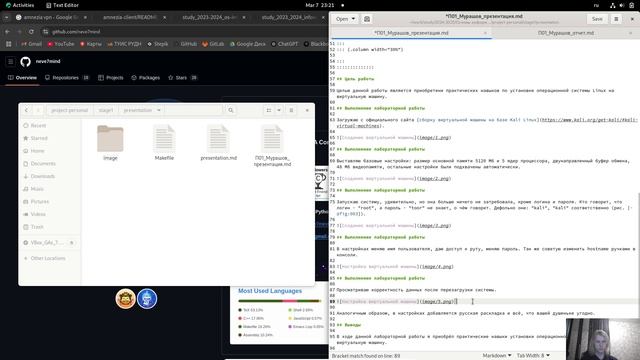Click the GitHub Octocat logo

coord(25,62)
